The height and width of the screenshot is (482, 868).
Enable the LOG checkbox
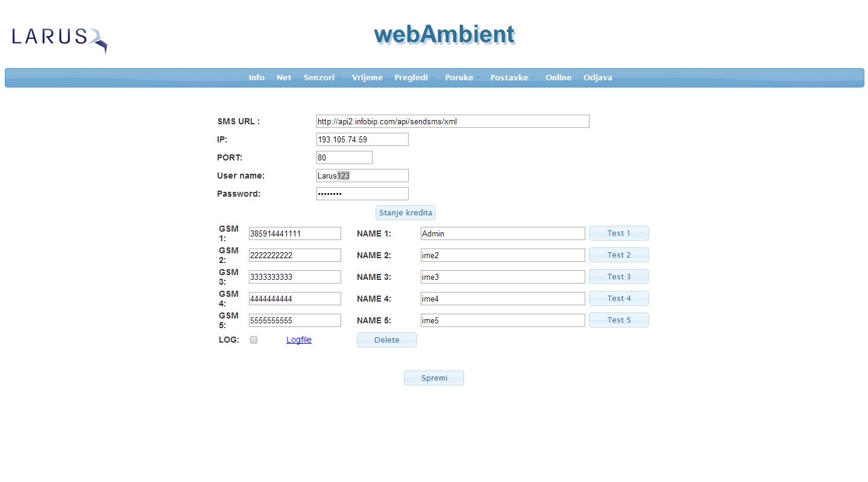254,340
